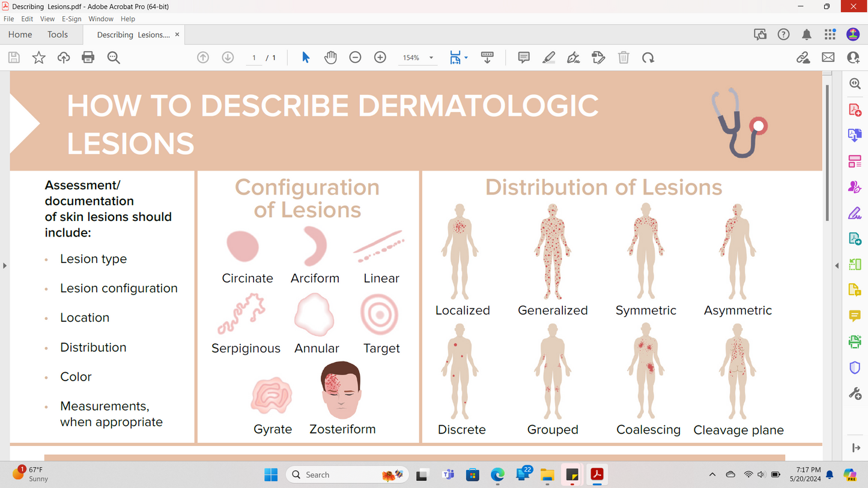Click the Stamp tool icon
The image size is (868, 488).
598,58
